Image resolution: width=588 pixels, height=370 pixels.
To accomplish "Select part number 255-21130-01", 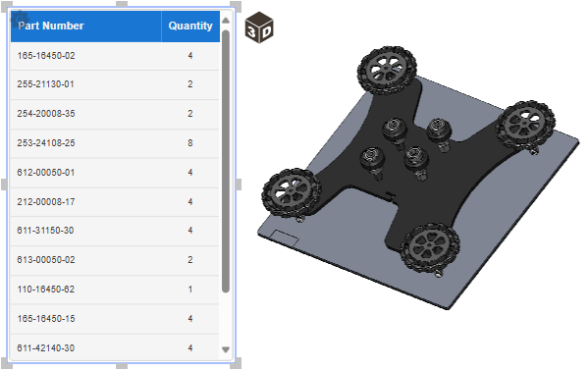I will (46, 84).
